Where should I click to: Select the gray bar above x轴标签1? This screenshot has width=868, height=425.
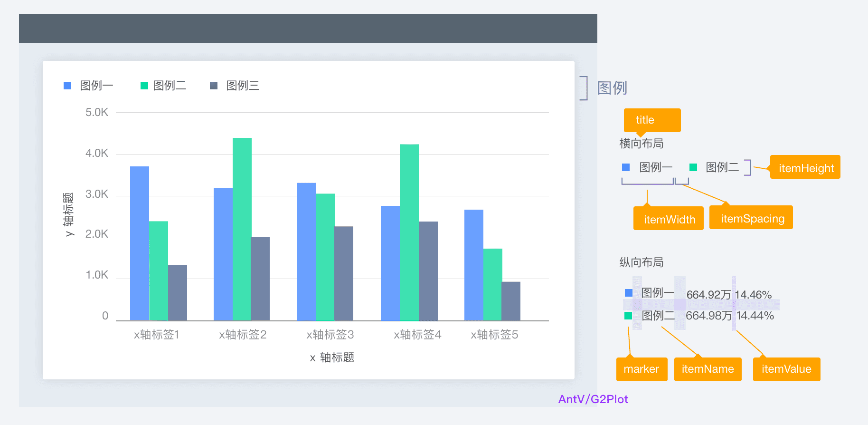(178, 293)
